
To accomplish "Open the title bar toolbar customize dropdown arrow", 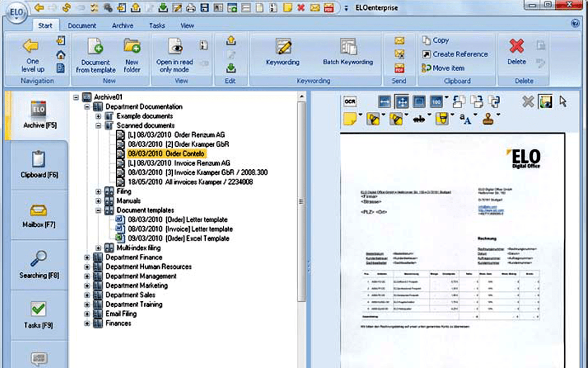I will (346, 8).
